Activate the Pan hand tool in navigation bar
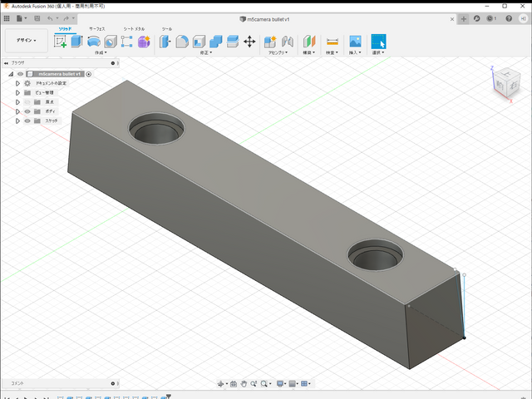Image resolution: width=532 pixels, height=399 pixels. tap(244, 383)
